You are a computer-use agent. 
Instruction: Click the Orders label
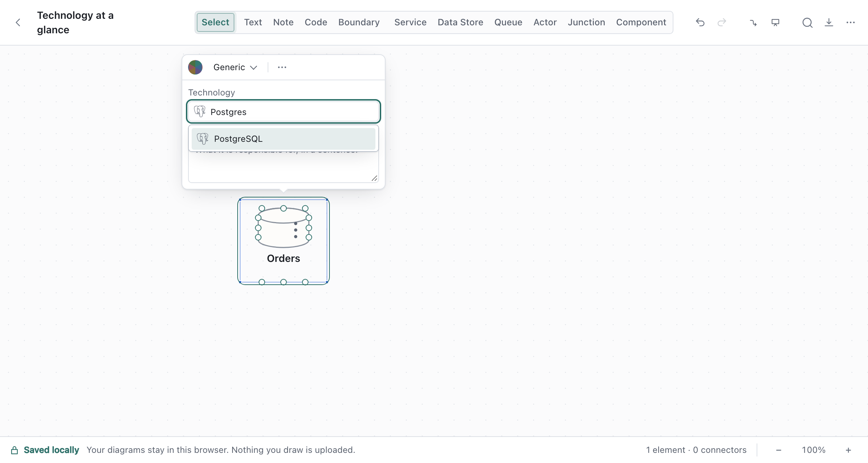pos(284,258)
